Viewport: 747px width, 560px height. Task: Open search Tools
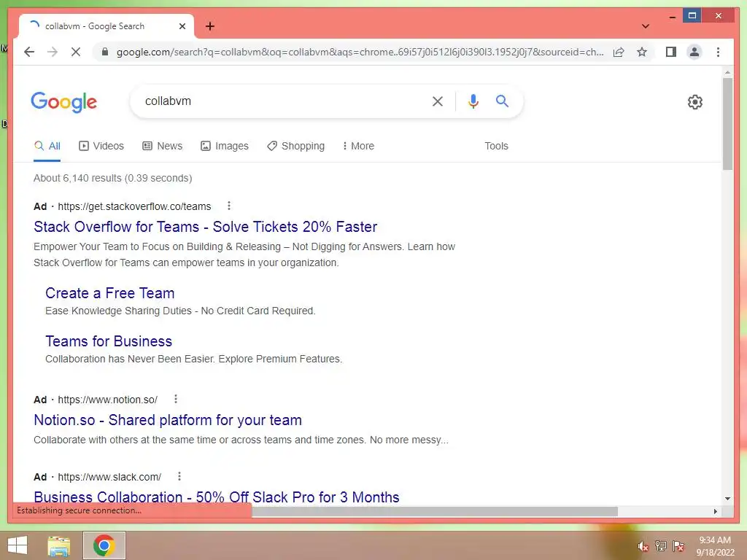click(496, 146)
